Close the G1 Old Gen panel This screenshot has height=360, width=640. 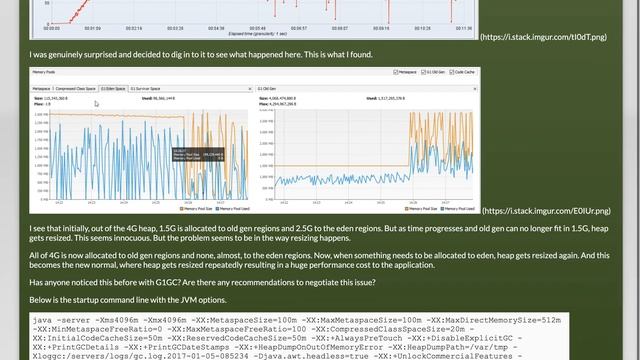475,89
